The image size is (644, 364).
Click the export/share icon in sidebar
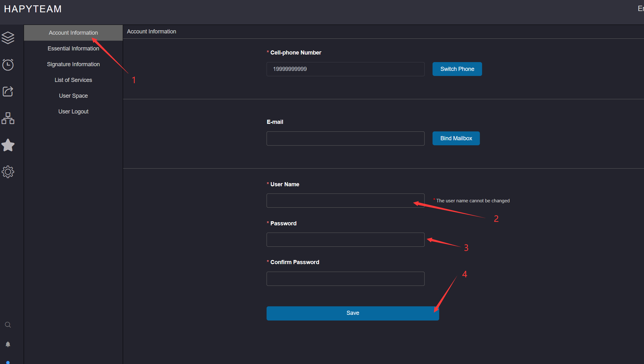pos(9,91)
